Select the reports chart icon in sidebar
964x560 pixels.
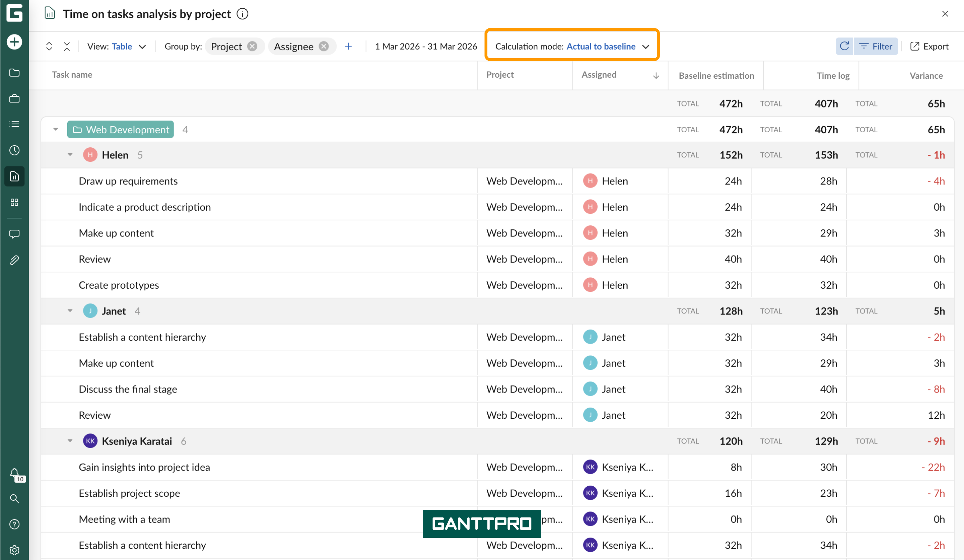point(14,176)
